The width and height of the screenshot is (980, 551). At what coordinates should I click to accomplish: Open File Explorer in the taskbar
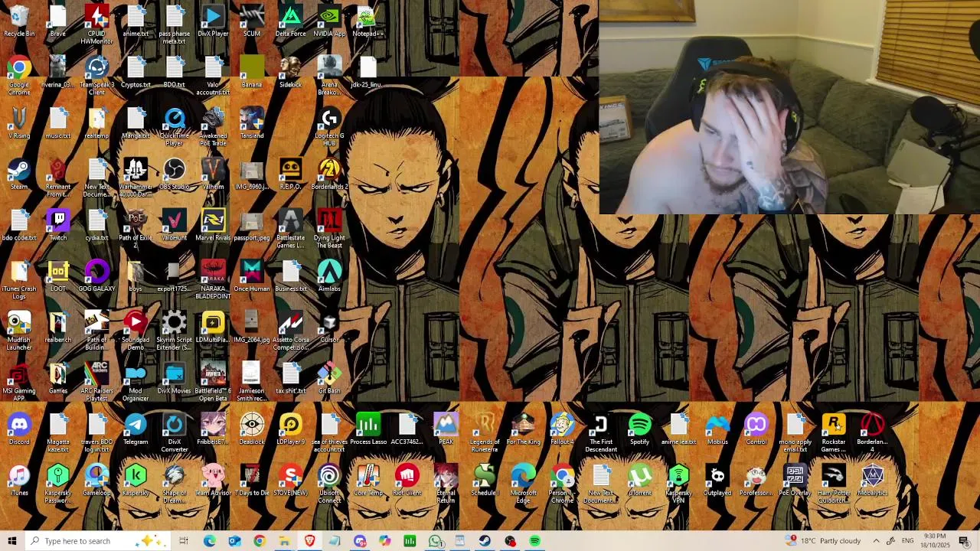point(284,541)
